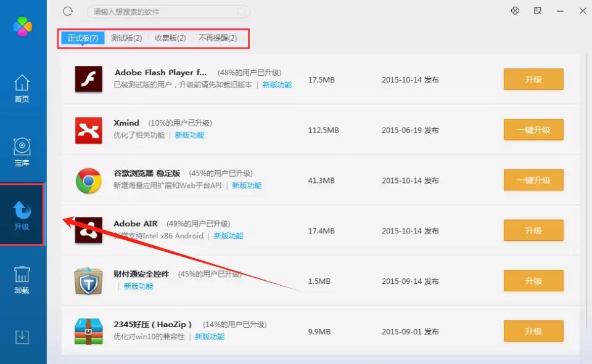The height and width of the screenshot is (364, 592).
Task: Upgrade 财付通安全控件 with 升级 button
Action: pyautogui.click(x=533, y=281)
